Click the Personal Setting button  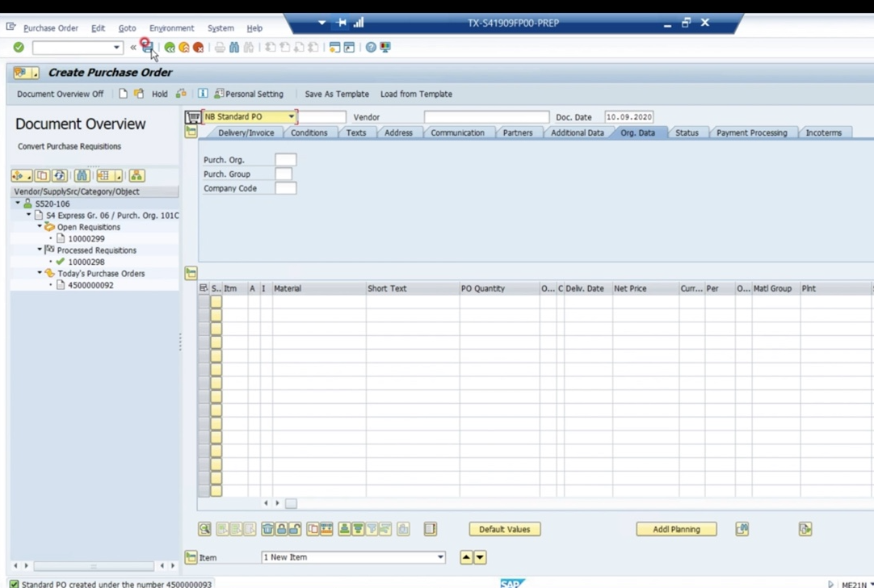(x=249, y=94)
